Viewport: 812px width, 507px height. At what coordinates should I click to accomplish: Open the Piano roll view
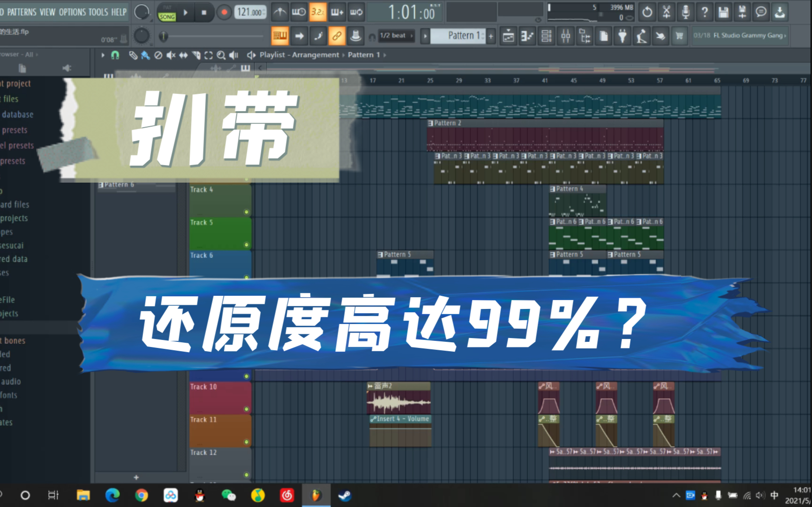[x=527, y=36]
